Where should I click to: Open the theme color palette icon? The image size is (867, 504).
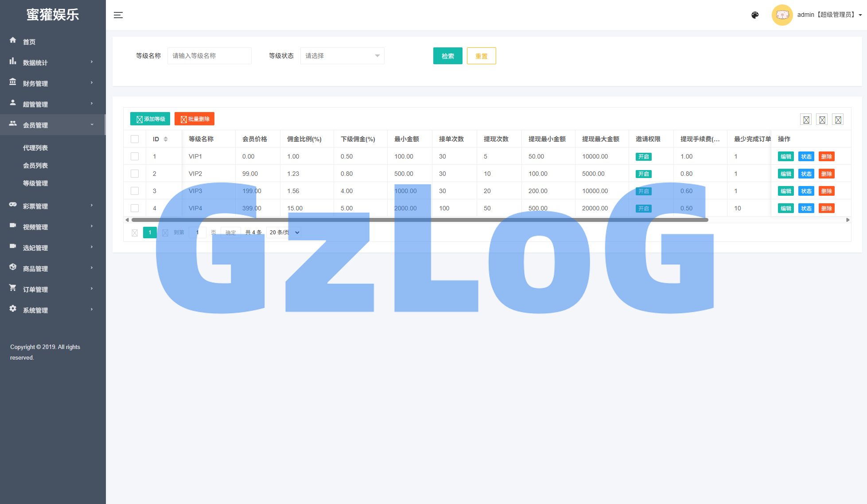pyautogui.click(x=755, y=15)
